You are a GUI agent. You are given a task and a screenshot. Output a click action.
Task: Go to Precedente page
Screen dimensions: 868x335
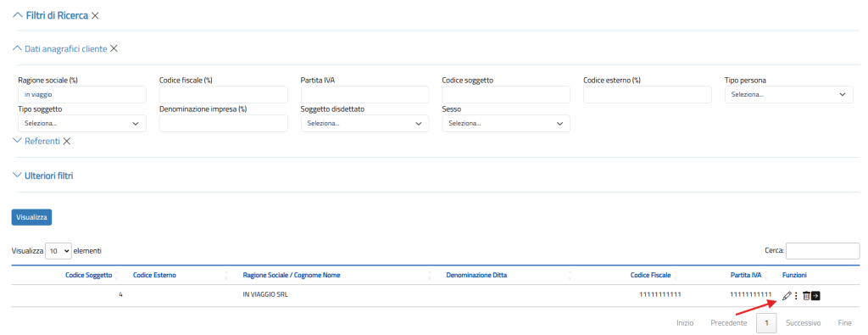[728, 323]
